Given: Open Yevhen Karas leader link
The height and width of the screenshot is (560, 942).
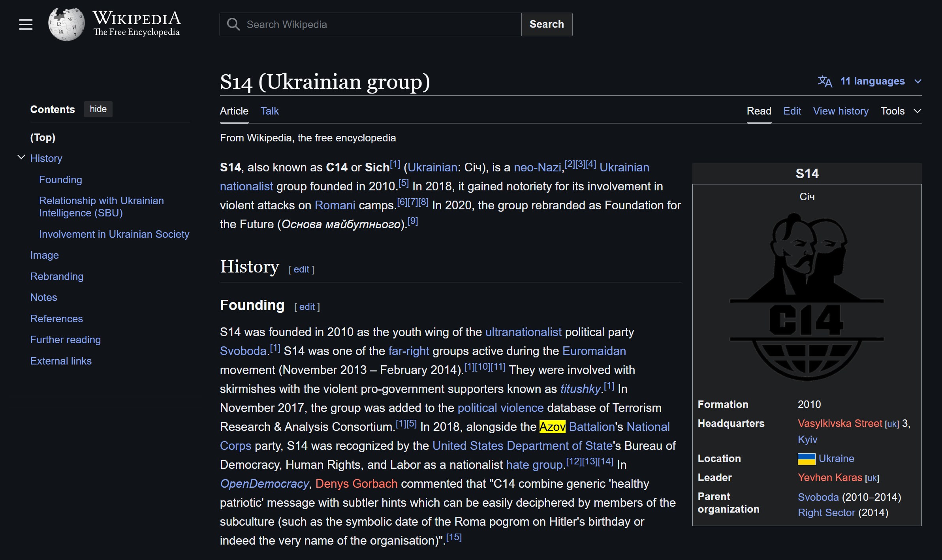Looking at the screenshot, I should (x=829, y=477).
